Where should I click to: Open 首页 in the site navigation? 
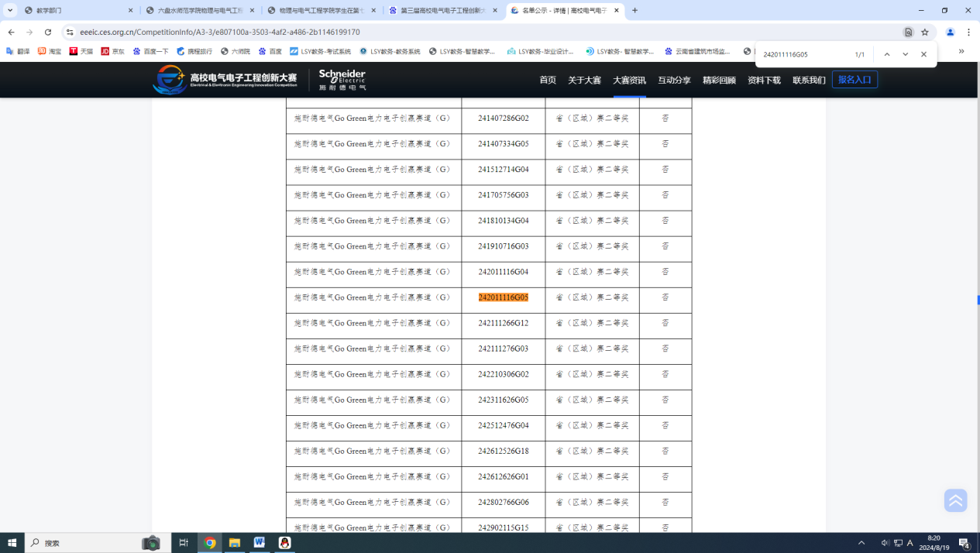(548, 80)
